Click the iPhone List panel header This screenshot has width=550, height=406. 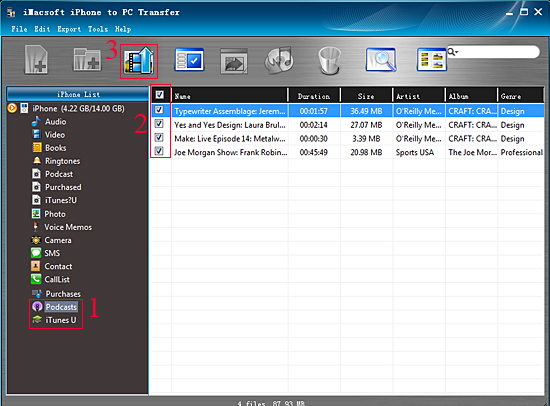[78, 94]
